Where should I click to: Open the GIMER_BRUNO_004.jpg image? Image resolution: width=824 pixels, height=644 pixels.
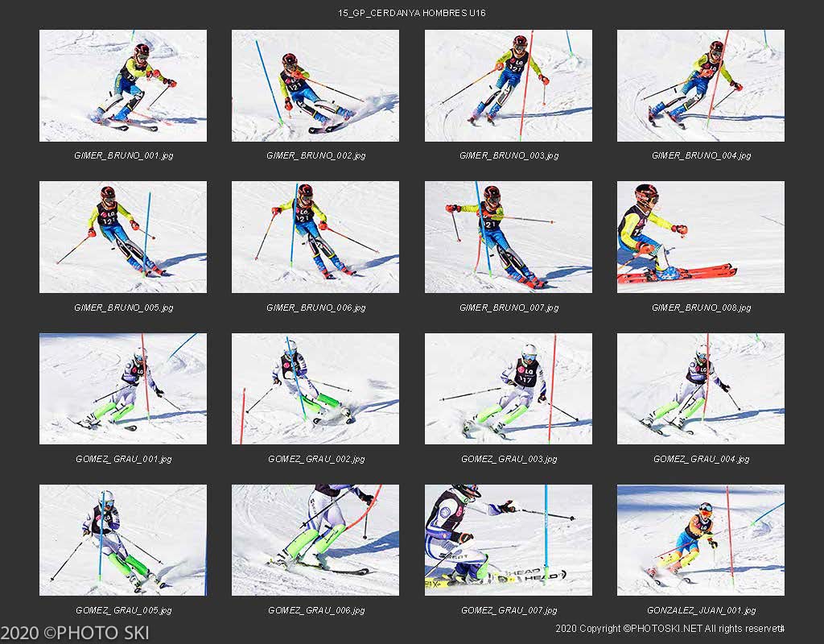click(x=701, y=85)
